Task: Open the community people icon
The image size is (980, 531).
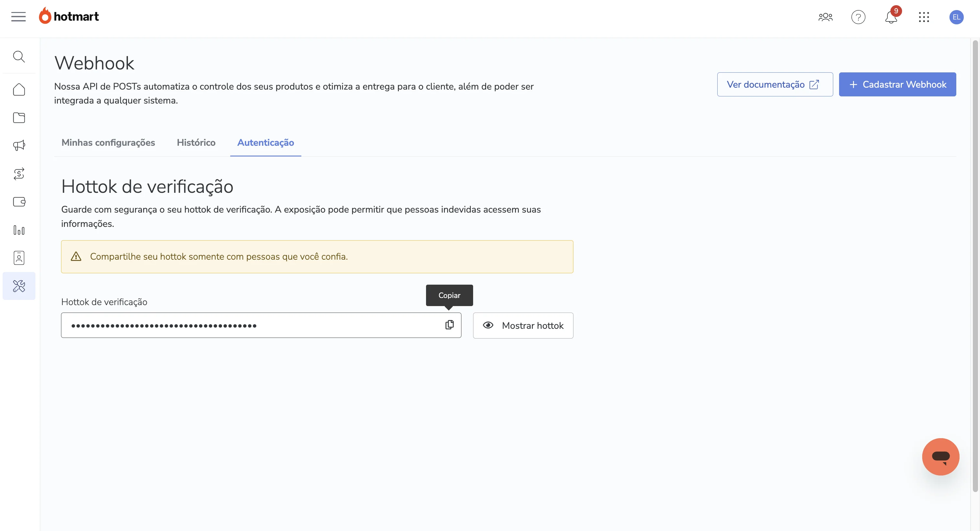Action: pos(825,17)
